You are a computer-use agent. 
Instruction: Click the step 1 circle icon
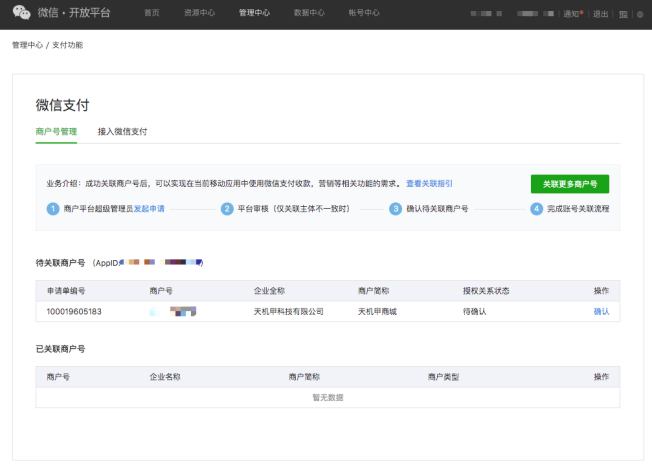pos(53,208)
